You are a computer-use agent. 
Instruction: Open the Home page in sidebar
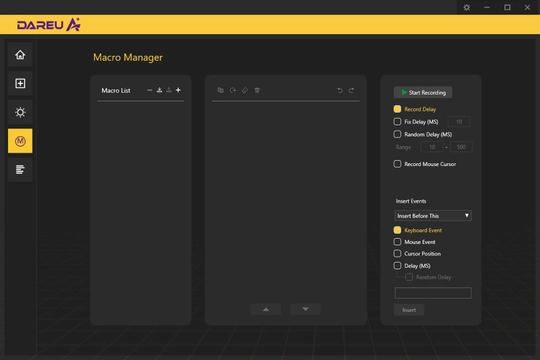click(x=20, y=54)
